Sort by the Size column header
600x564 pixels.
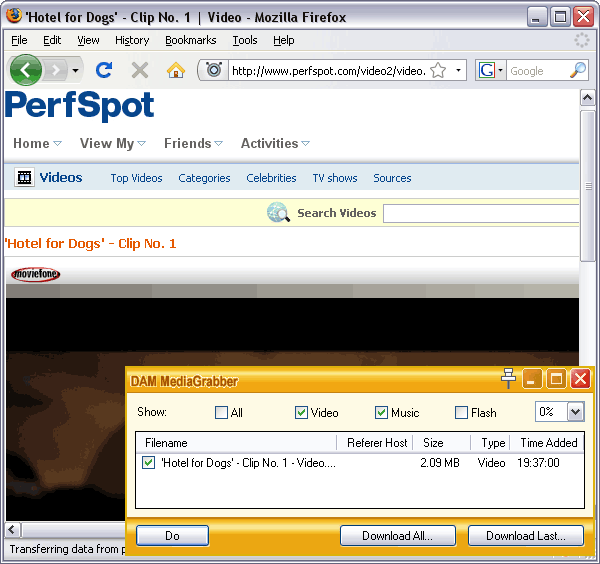(x=442, y=443)
